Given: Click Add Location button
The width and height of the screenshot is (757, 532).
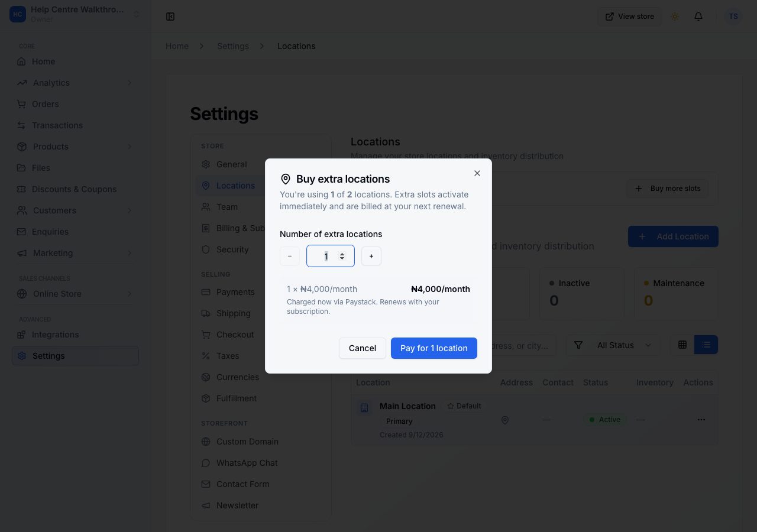Looking at the screenshot, I should coord(673,236).
